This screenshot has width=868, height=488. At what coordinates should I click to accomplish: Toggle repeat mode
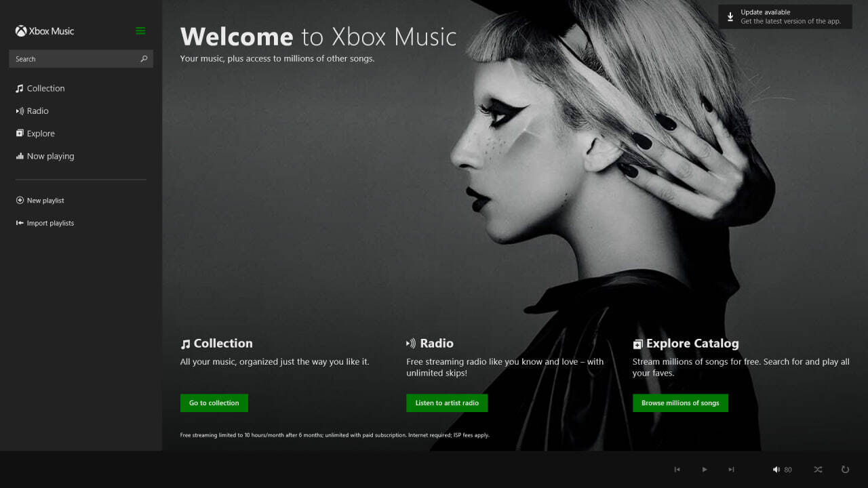pos(845,470)
